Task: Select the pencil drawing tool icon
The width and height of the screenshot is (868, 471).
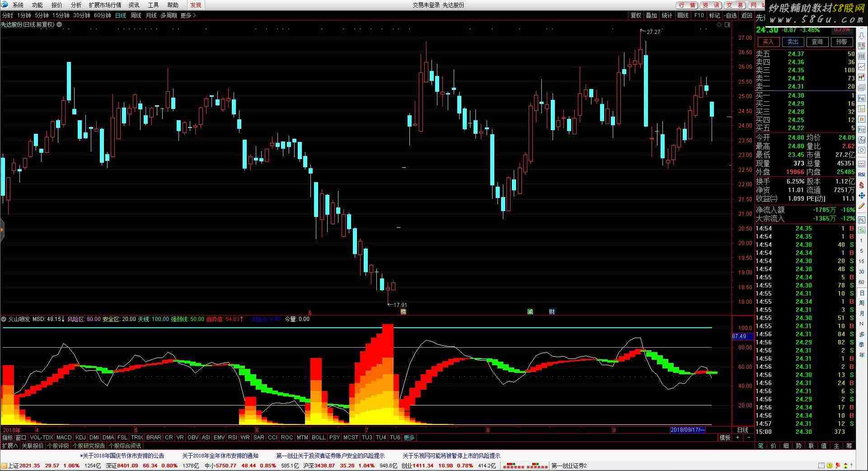Action: coord(861,206)
